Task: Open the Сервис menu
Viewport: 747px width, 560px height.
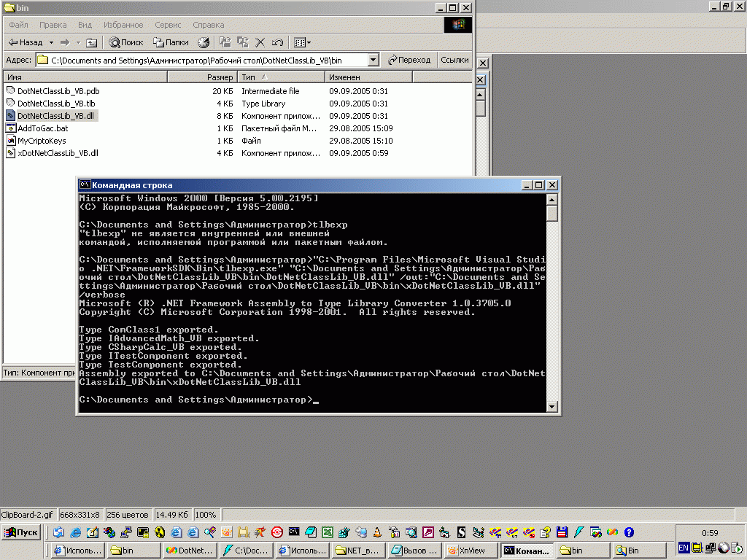Action: [168, 25]
